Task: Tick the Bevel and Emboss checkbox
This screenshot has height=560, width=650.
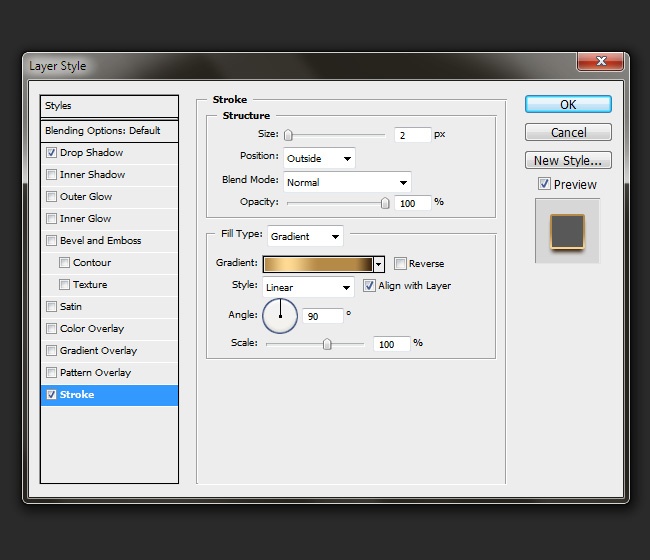Action: click(51, 240)
